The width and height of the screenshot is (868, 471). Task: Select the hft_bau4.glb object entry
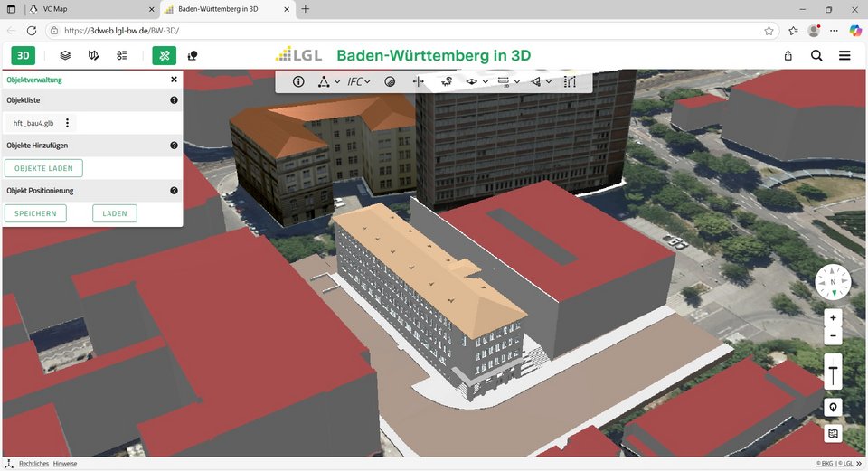tap(33, 123)
